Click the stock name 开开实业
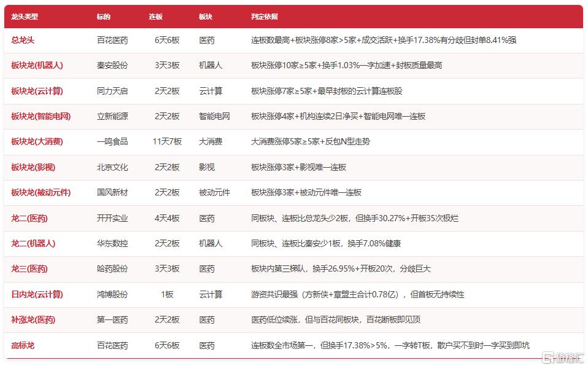588x368 pixels. pos(112,219)
